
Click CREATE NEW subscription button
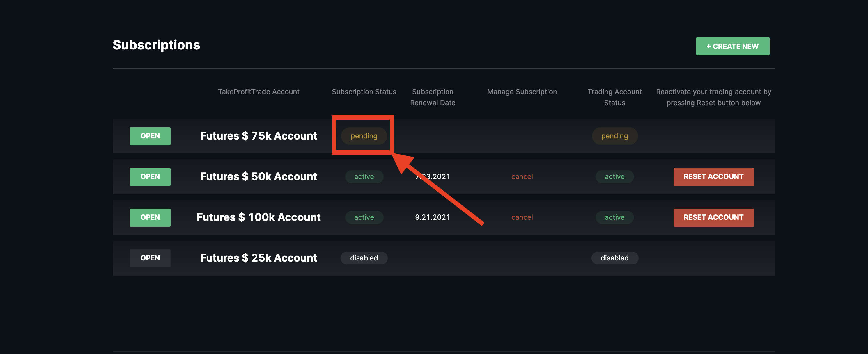tap(732, 46)
